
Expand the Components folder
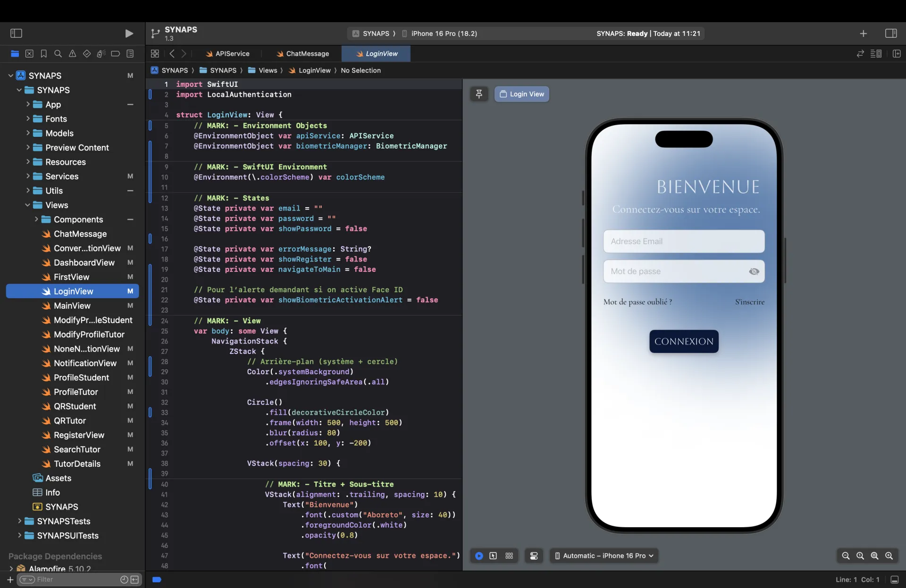click(36, 219)
